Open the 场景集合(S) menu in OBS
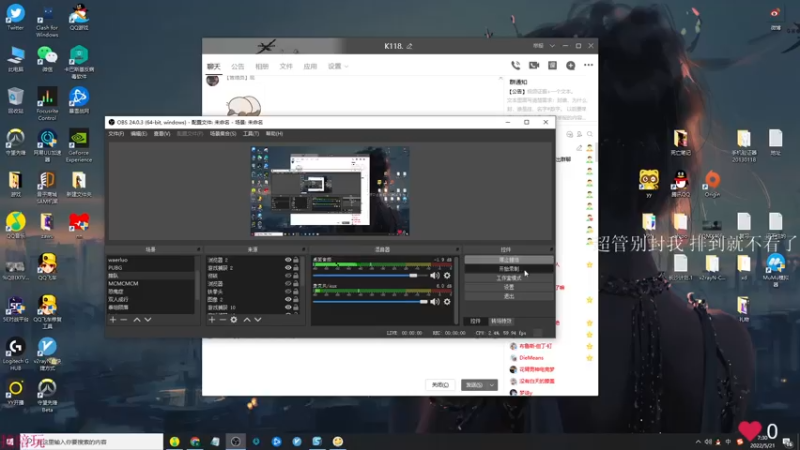Image resolution: width=800 pixels, height=450 pixels. tap(223, 134)
